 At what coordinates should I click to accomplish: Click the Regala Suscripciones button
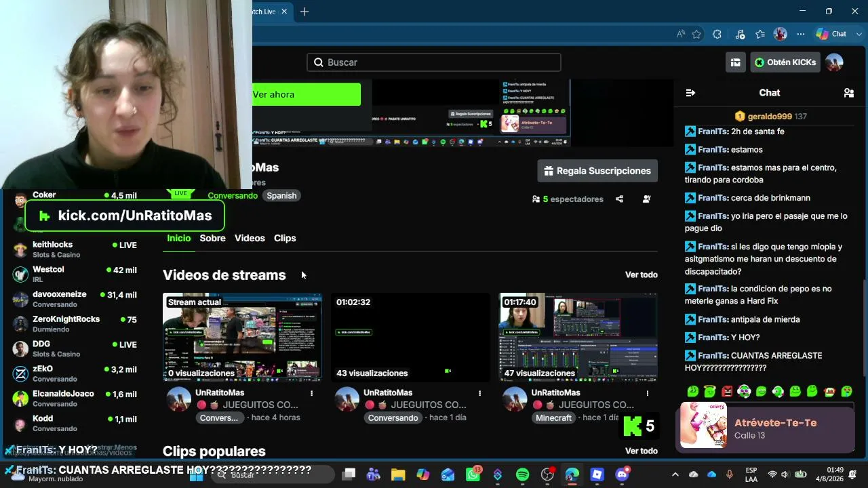pyautogui.click(x=597, y=171)
